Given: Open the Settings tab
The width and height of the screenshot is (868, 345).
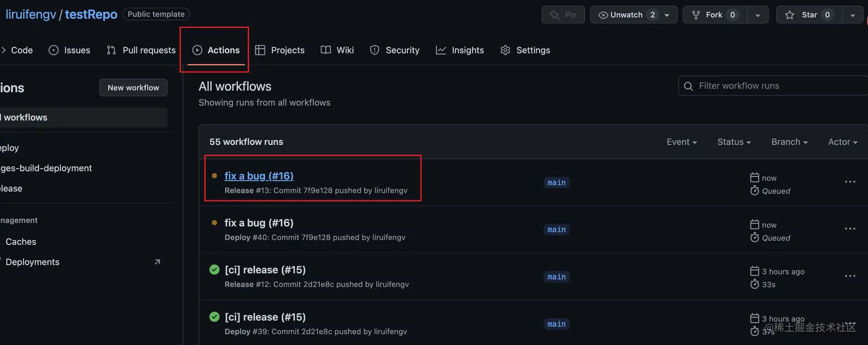Looking at the screenshot, I should click(x=525, y=50).
